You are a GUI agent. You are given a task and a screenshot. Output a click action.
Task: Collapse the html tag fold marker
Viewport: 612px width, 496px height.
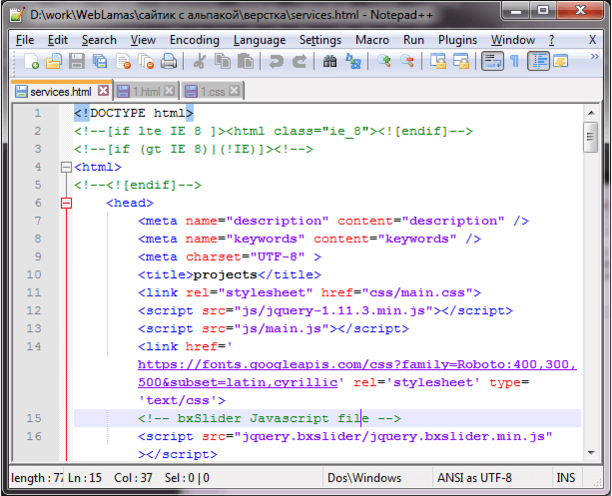click(67, 167)
